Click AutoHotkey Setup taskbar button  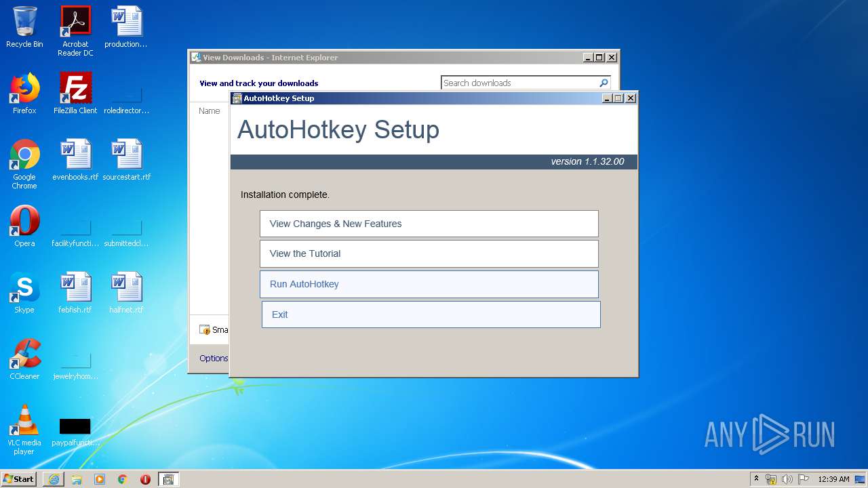[169, 479]
